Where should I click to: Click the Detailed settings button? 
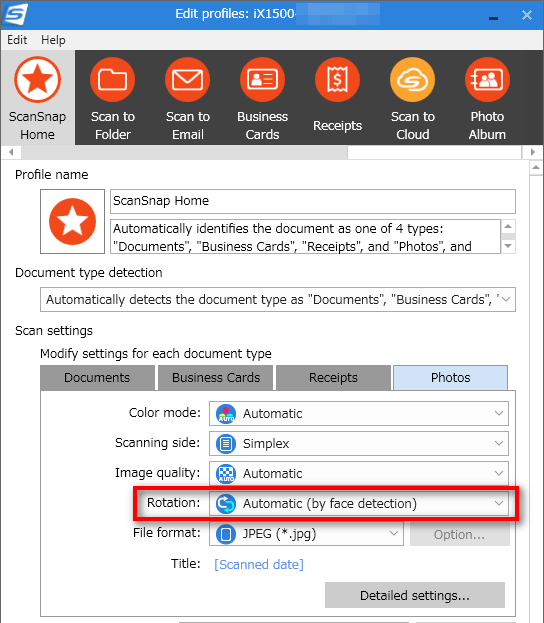click(415, 595)
